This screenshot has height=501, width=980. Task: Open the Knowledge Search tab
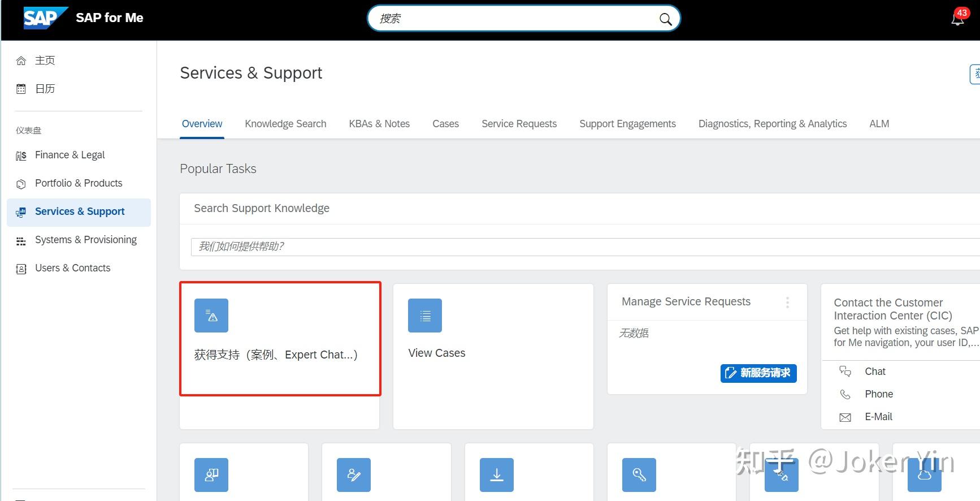pyautogui.click(x=285, y=124)
